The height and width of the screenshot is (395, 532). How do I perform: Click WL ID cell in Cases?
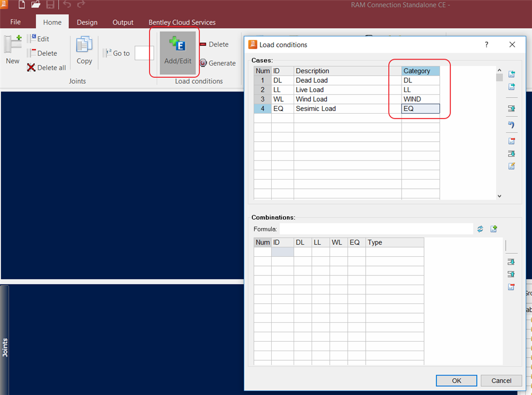pyautogui.click(x=282, y=99)
